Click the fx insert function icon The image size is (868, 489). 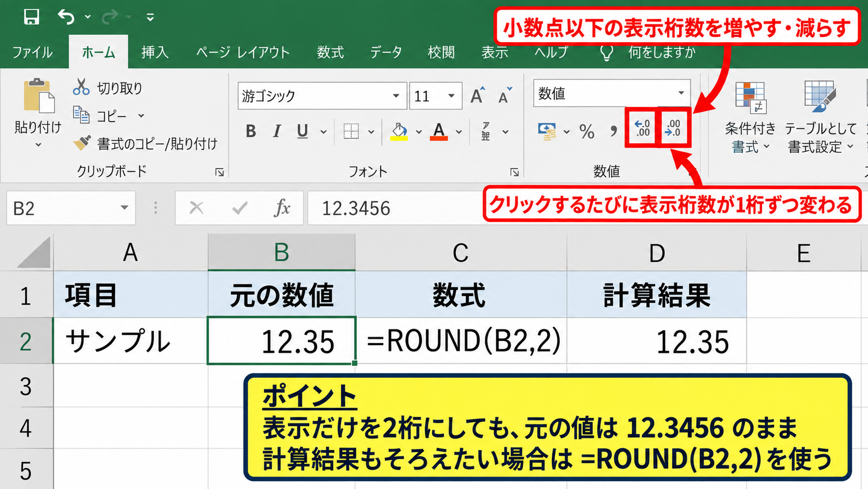(x=282, y=208)
